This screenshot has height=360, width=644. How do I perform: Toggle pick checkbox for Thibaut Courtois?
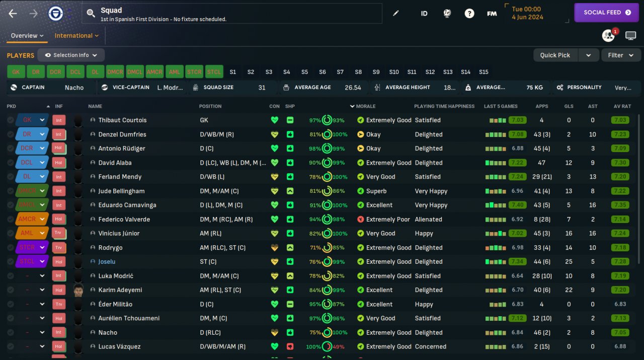tap(11, 120)
